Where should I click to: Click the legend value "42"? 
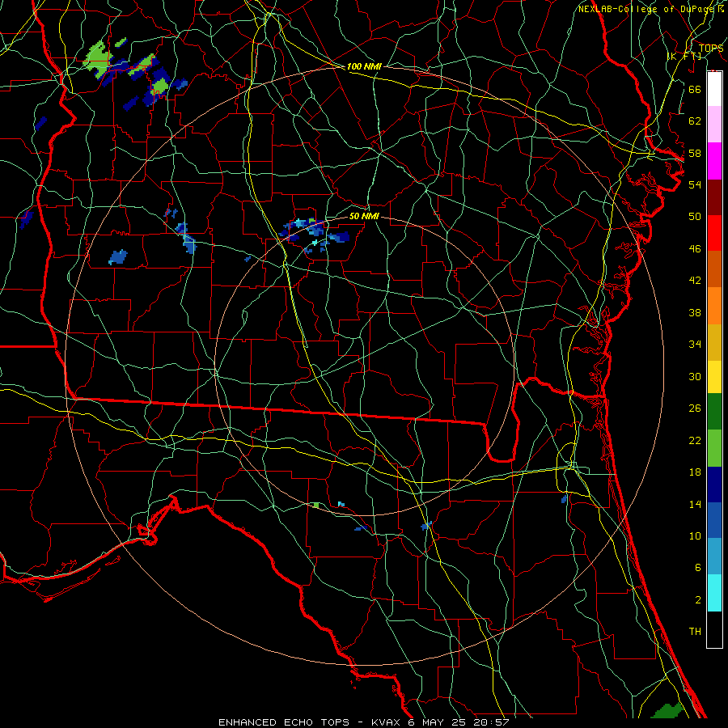tap(695, 281)
